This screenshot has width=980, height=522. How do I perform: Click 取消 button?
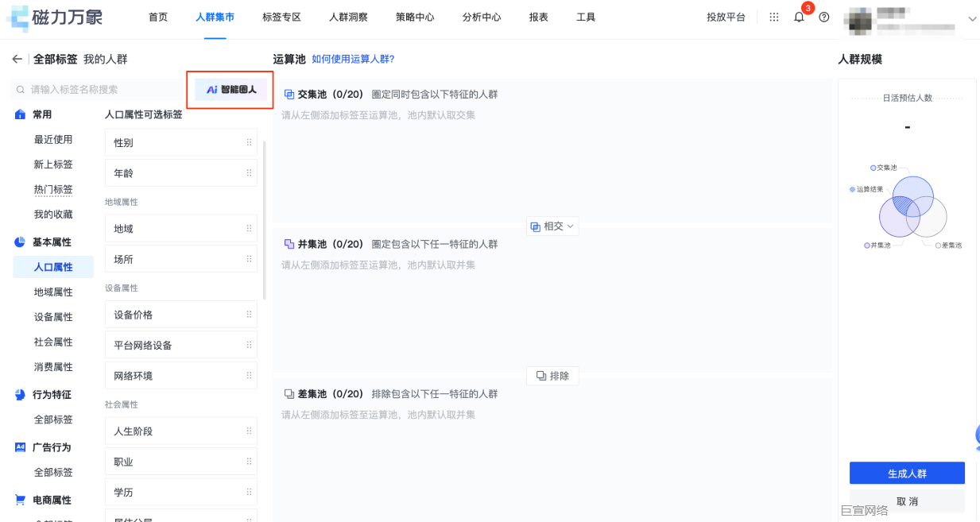907,501
